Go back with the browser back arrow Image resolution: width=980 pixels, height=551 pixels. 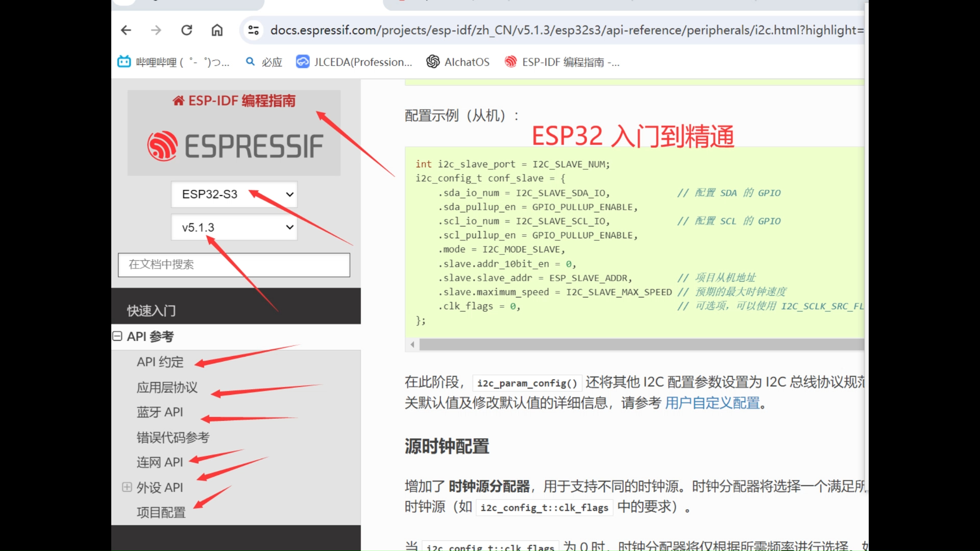(x=126, y=30)
